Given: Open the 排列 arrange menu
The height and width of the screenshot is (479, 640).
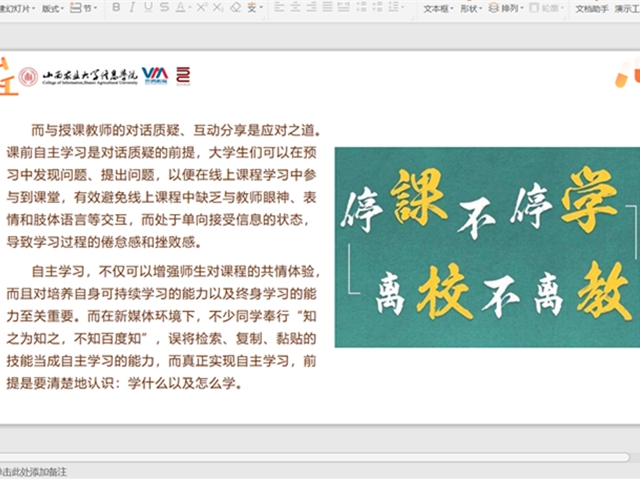Looking at the screenshot, I should 506,8.
